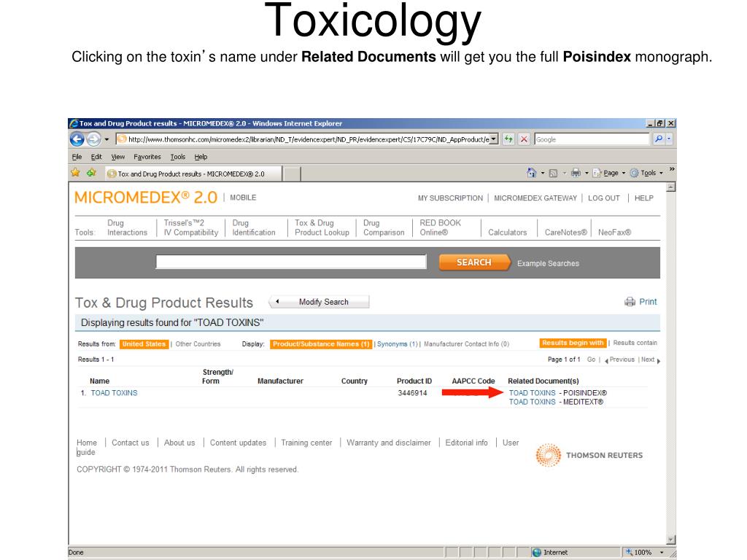Click the printer icon in command bar
This screenshot has height=560, width=747.
pyautogui.click(x=576, y=173)
